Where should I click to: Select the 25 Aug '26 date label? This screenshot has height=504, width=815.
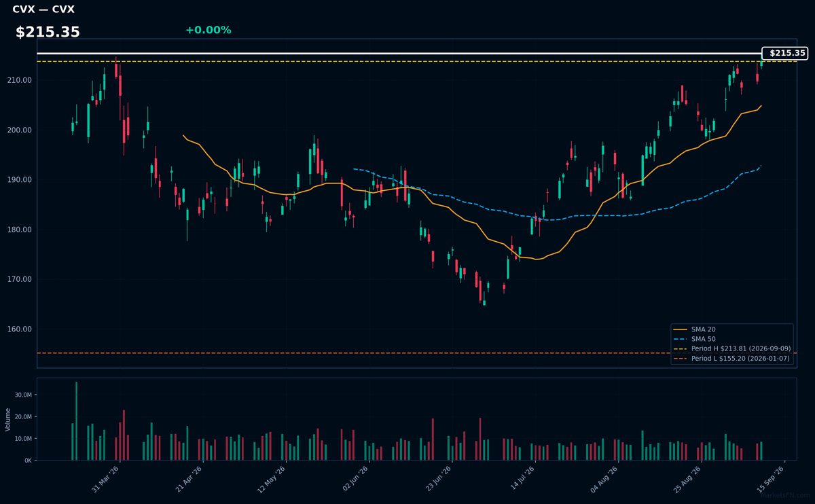click(x=686, y=479)
